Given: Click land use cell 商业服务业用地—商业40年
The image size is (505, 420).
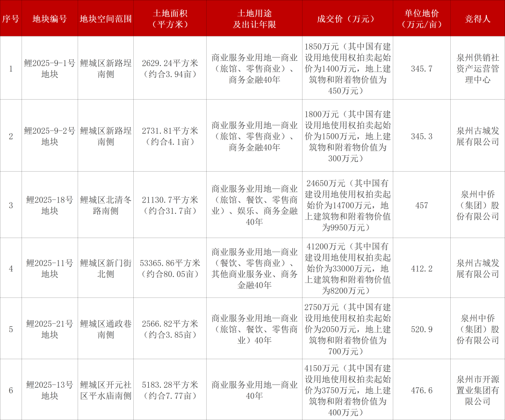Looking at the screenshot, I should (x=254, y=390).
